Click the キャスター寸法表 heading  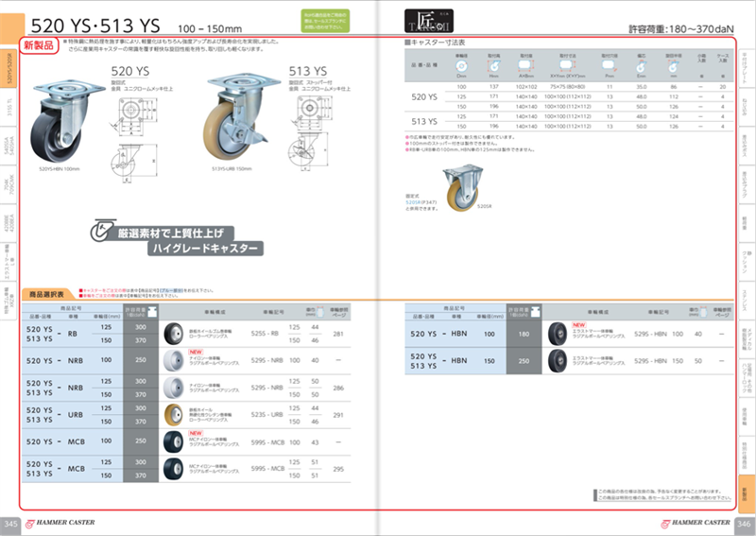coord(435,43)
